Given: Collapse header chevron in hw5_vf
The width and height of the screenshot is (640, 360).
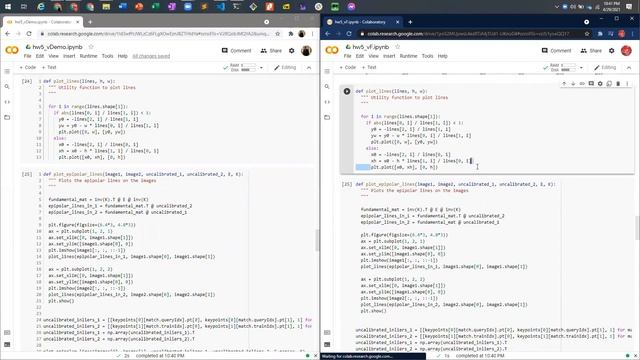Looking at the screenshot, I should (x=629, y=68).
